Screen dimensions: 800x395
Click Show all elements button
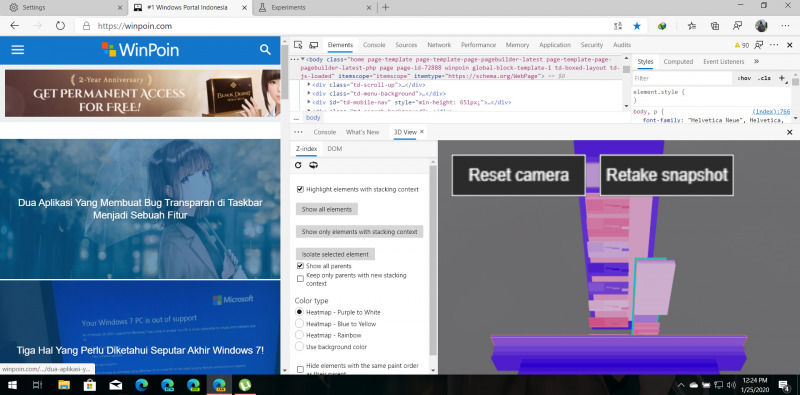(x=327, y=209)
